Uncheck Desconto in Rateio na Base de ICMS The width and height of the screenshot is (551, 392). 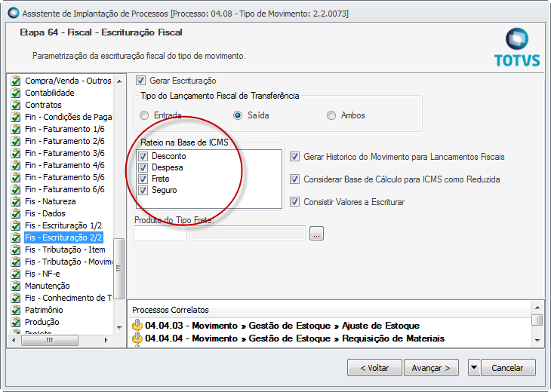pos(143,156)
